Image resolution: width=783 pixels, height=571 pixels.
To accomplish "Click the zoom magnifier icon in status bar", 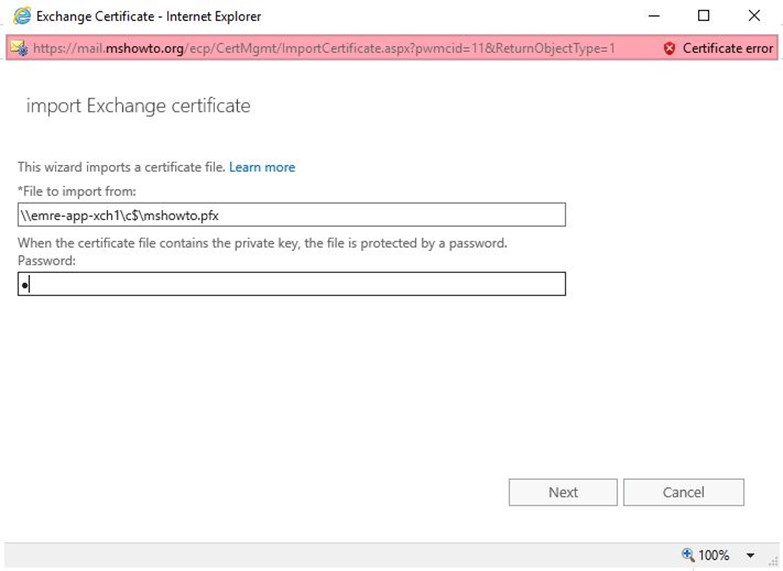I will [x=688, y=555].
